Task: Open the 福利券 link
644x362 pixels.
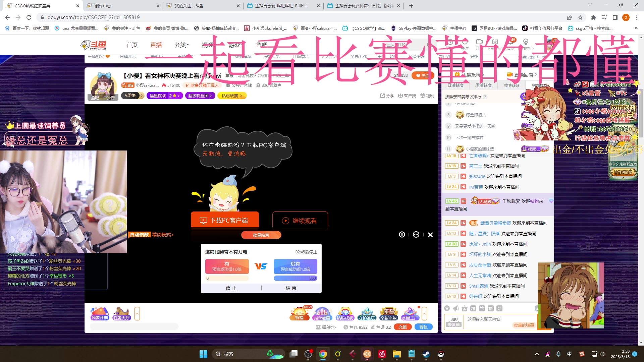Action: click(x=326, y=327)
